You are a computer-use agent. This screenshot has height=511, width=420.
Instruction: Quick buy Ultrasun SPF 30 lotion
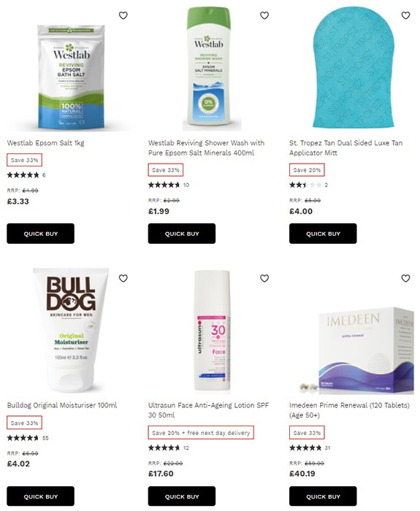[182, 496]
